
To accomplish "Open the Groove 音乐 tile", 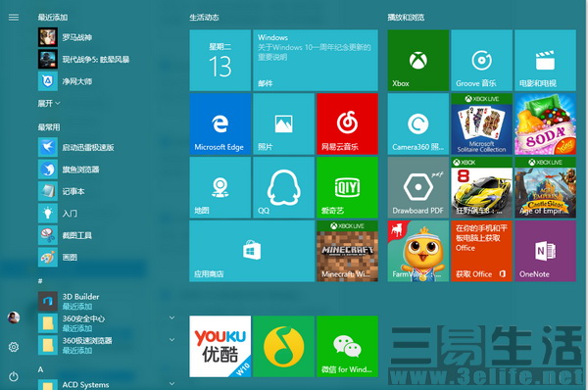I will [481, 60].
